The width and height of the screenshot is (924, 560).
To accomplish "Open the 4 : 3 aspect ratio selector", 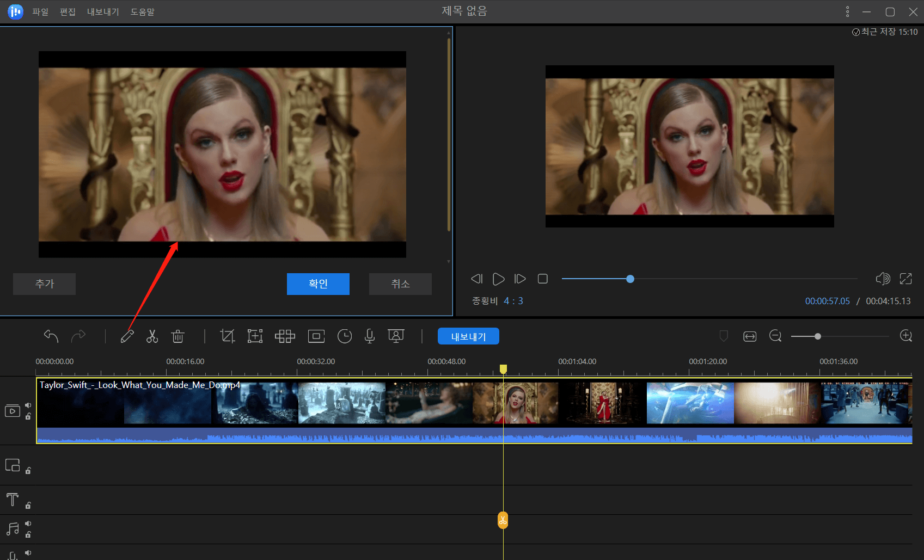I will point(513,301).
